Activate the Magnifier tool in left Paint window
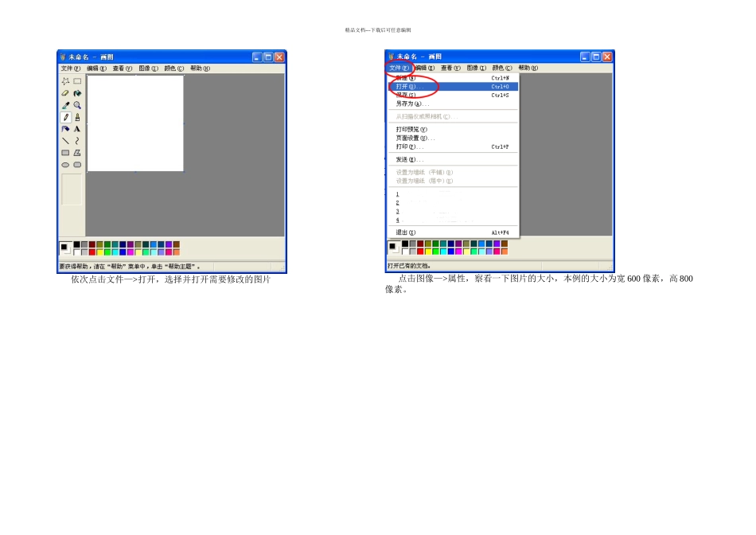The width and height of the screenshot is (756, 535). coord(77,105)
